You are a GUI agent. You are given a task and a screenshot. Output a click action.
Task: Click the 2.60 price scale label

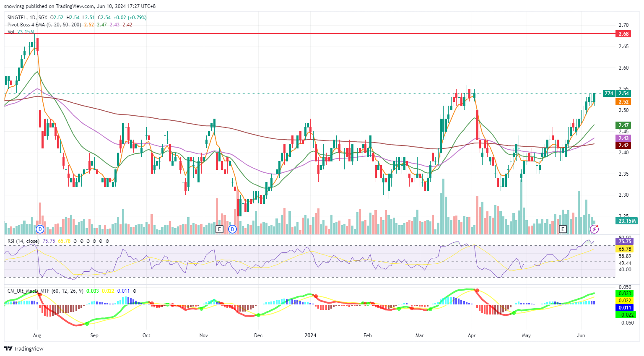(623, 68)
